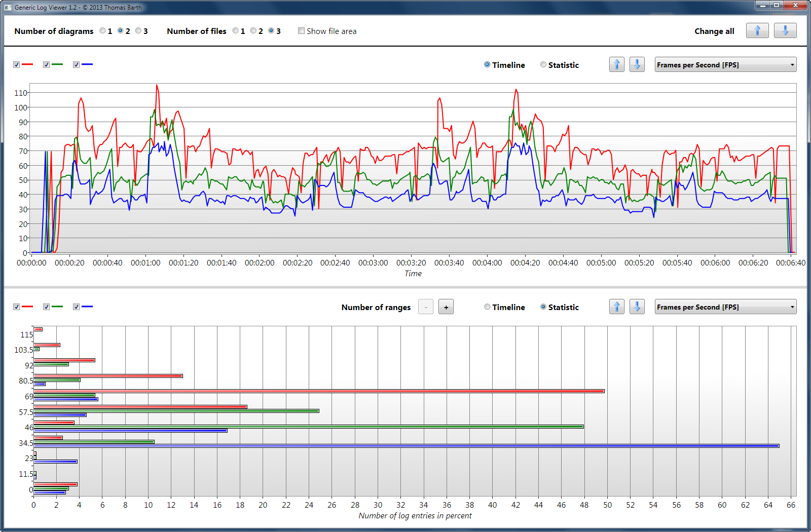Click the 'Change all' label

point(714,31)
